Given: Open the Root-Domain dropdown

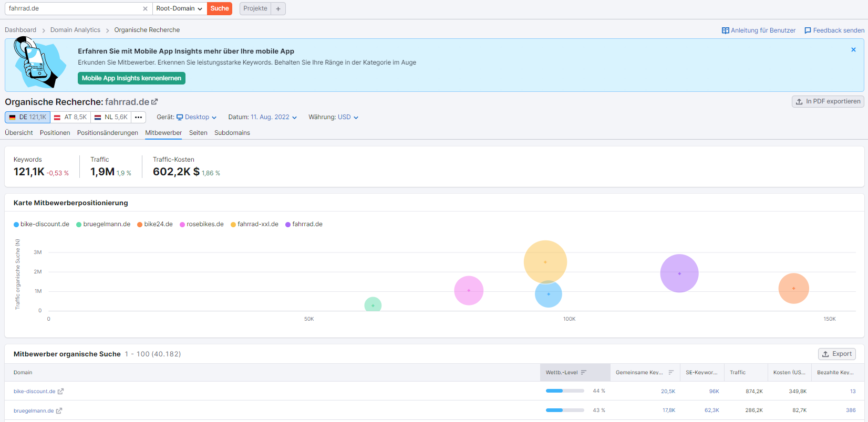Looking at the screenshot, I should click(x=179, y=8).
